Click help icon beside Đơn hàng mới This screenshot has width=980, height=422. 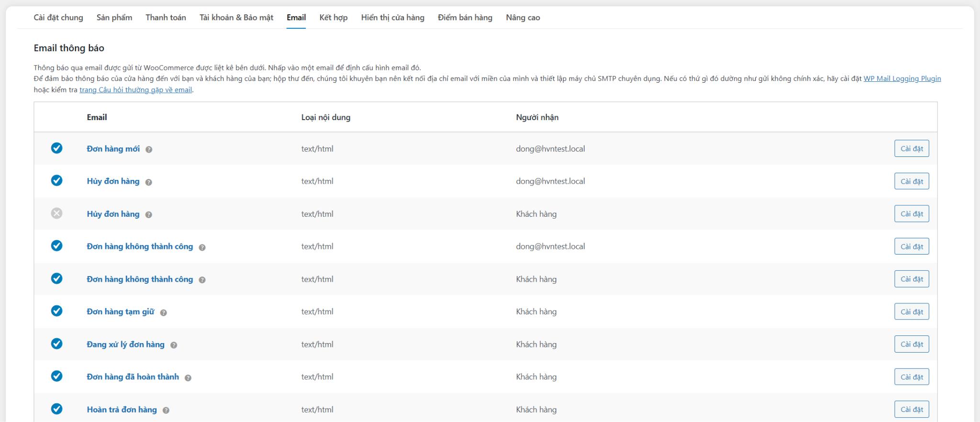(x=149, y=149)
